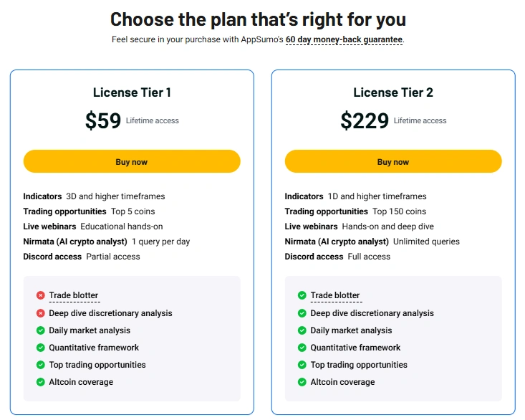Screen dimensions: 525x420
Task: Click green check beside Tier 1 Quantitative framework
Action: (41, 348)
